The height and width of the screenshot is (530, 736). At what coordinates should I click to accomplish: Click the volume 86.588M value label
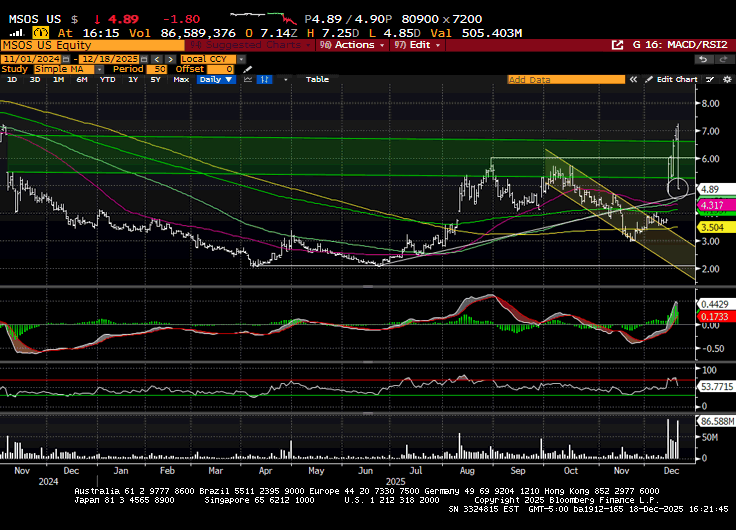716,421
